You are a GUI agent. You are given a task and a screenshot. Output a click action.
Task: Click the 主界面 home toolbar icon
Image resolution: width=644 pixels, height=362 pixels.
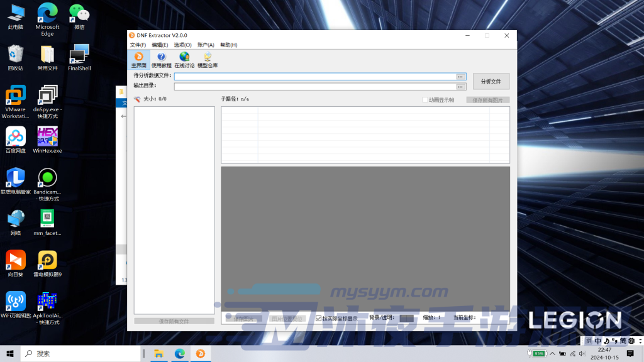(x=138, y=60)
